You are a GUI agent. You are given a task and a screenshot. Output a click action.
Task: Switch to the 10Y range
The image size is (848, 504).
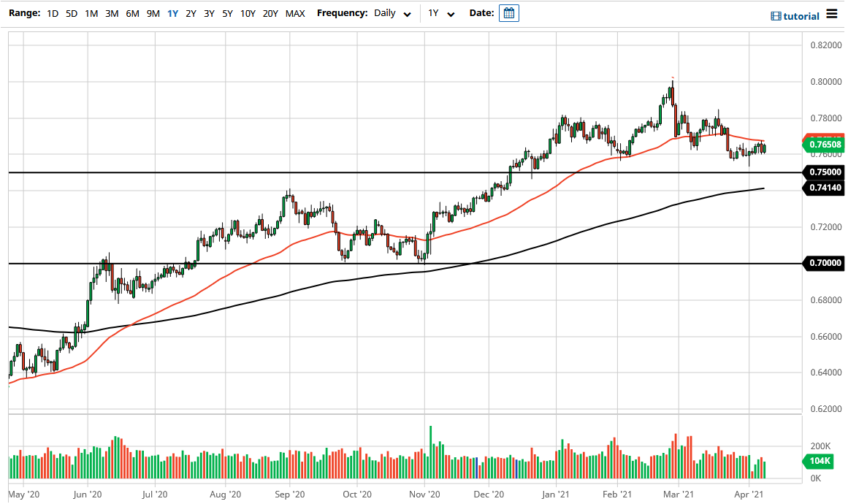tap(247, 13)
